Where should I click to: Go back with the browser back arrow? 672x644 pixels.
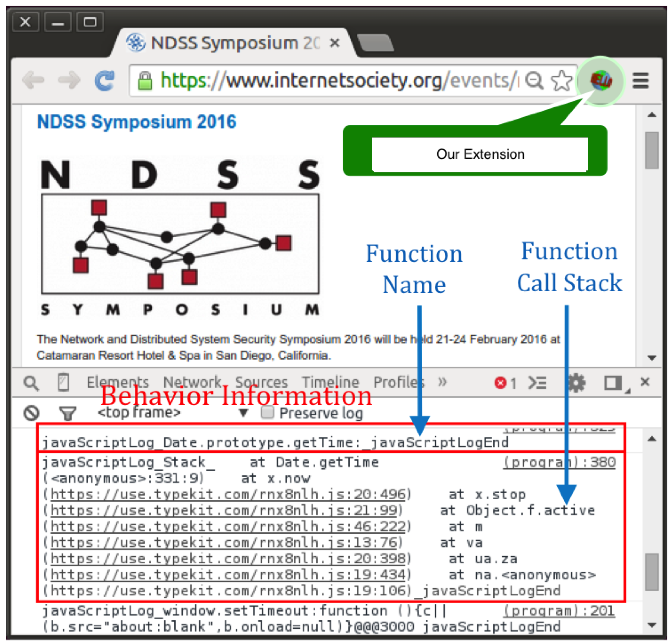click(x=33, y=80)
